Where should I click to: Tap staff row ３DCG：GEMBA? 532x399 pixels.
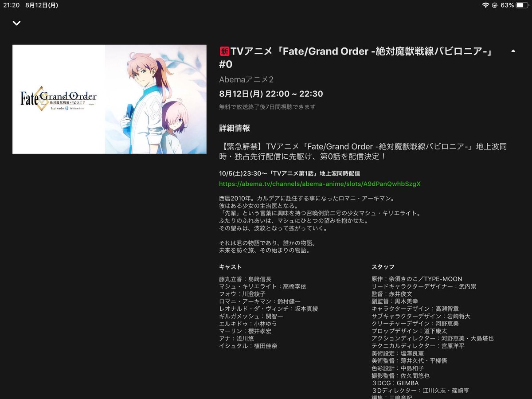(395, 383)
